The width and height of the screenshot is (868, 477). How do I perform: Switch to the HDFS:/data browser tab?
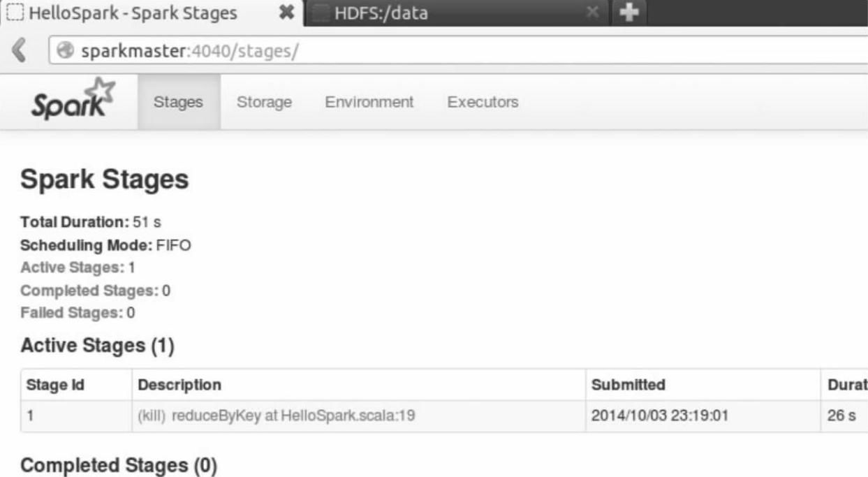point(447,13)
